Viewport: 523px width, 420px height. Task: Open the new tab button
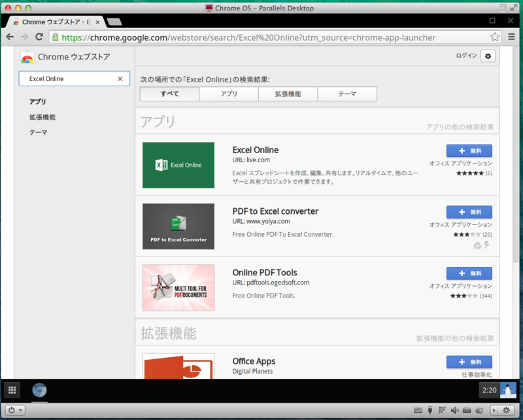(115, 22)
